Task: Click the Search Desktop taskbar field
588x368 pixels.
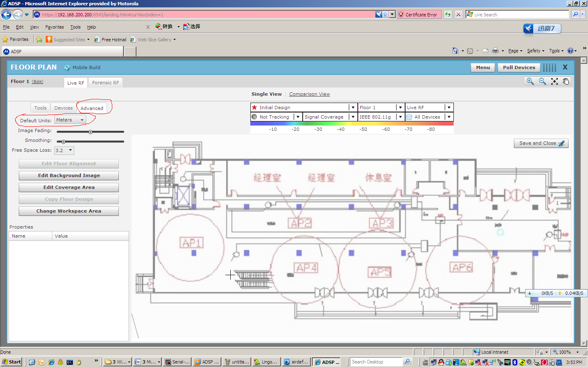Action: 376,362
